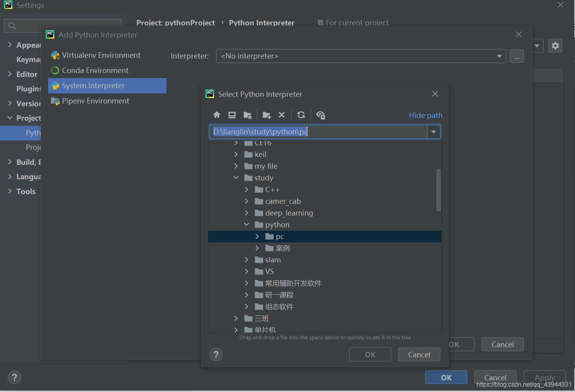Click the path text field
575x392 pixels.
pos(319,132)
